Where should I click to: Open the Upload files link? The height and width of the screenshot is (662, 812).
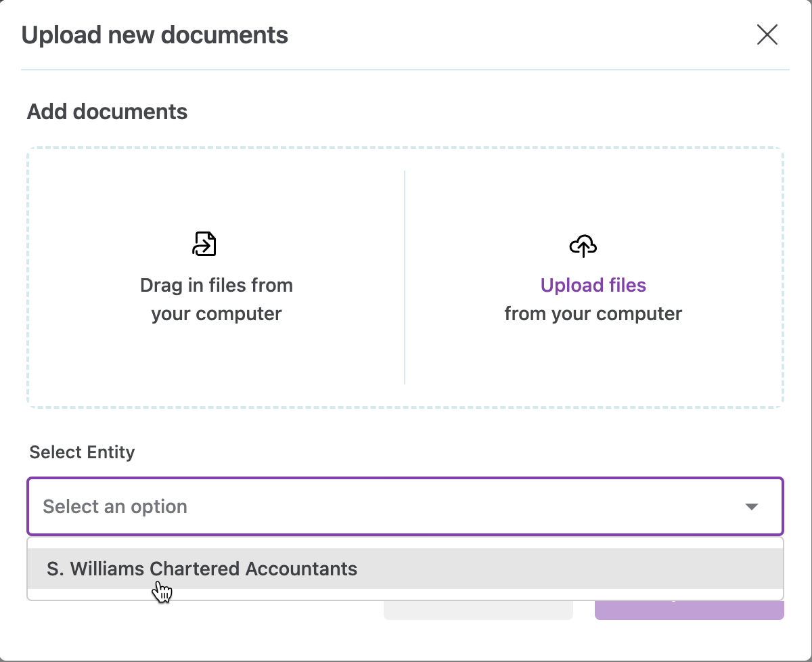593,285
